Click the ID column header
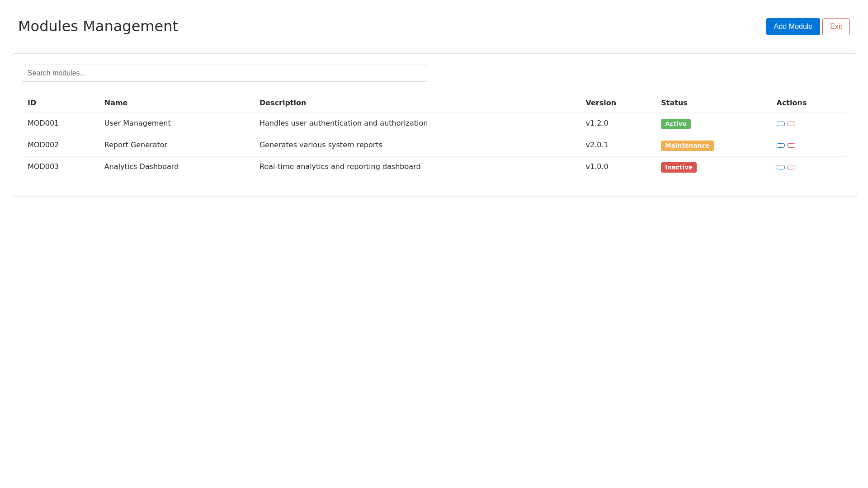868x488 pixels. pyautogui.click(x=32, y=103)
